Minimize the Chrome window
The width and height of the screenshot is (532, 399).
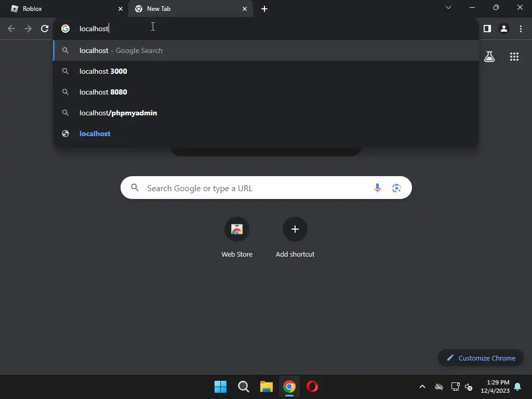click(472, 7)
